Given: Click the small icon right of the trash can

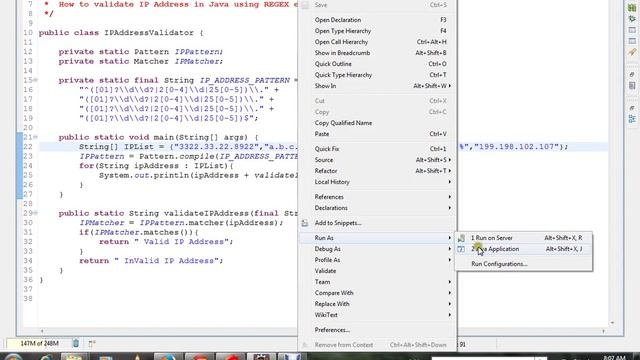Looking at the screenshot, I should tap(92, 344).
